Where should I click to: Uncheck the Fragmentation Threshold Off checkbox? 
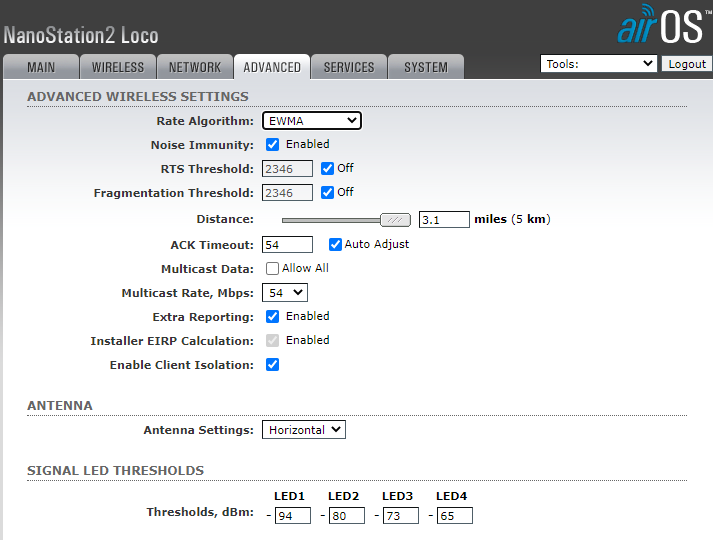click(327, 193)
